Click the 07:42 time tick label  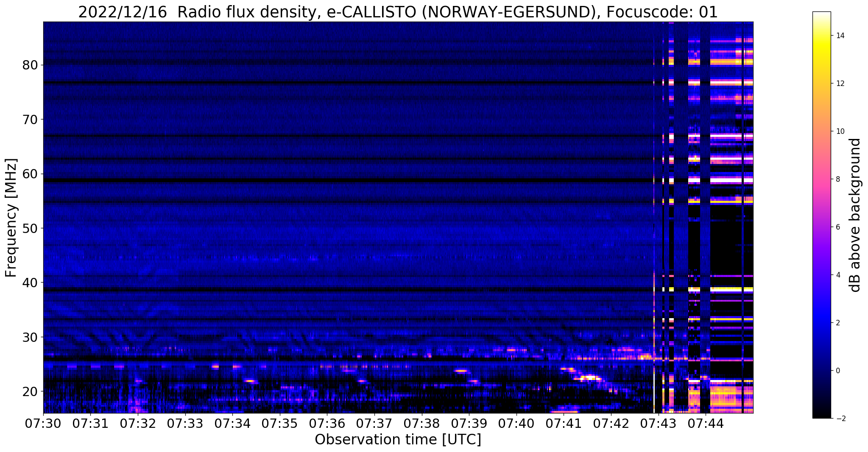click(611, 423)
